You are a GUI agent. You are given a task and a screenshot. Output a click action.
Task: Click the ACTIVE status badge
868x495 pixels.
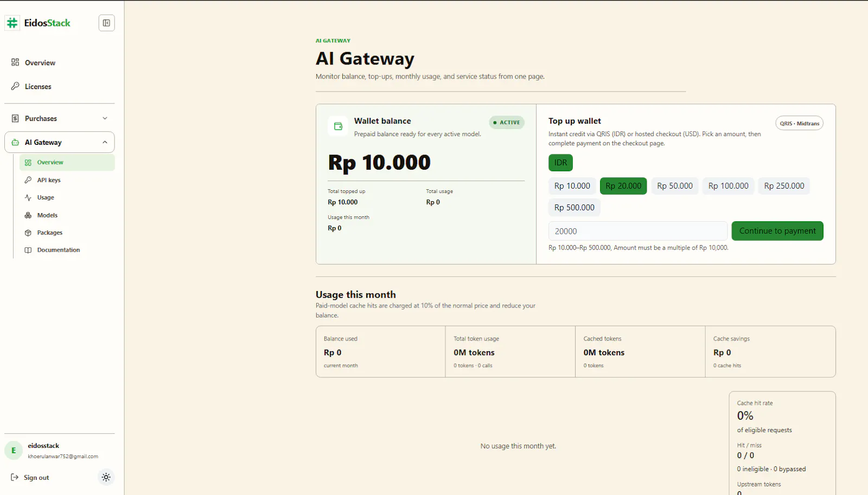(507, 123)
